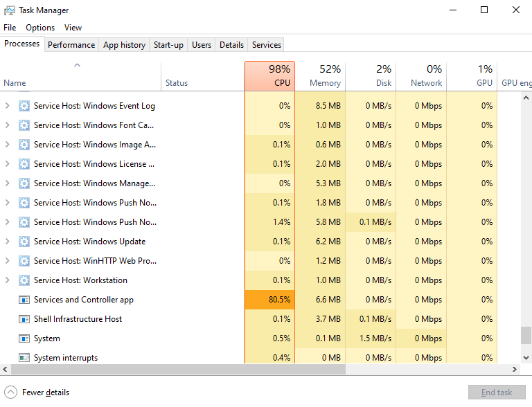Sort by the GPU column header
The image size is (532, 407).
472,76
